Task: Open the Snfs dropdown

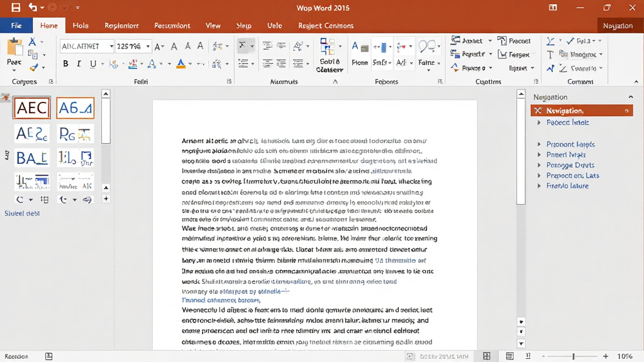Action: (382, 62)
